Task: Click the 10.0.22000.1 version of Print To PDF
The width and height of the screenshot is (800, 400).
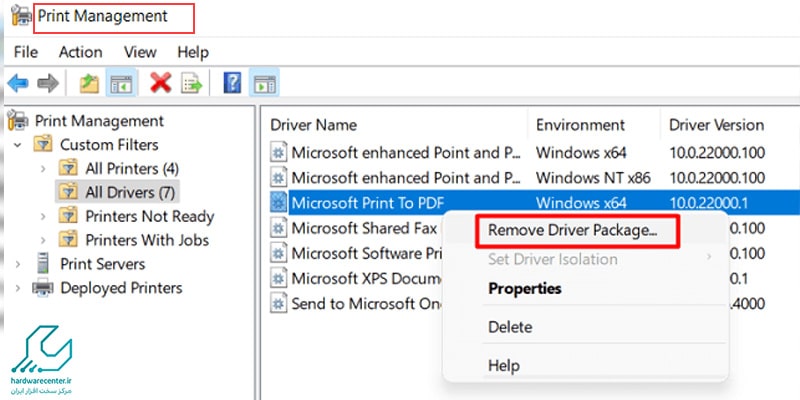Action: pyautogui.click(x=709, y=203)
